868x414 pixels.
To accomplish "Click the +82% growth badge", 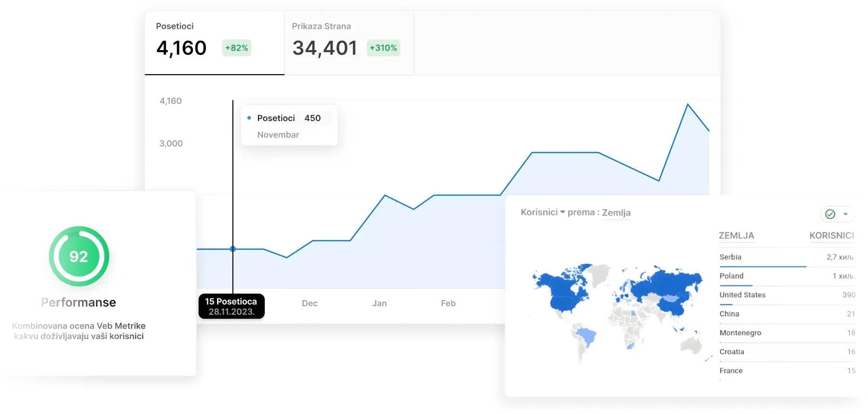I will coord(236,48).
